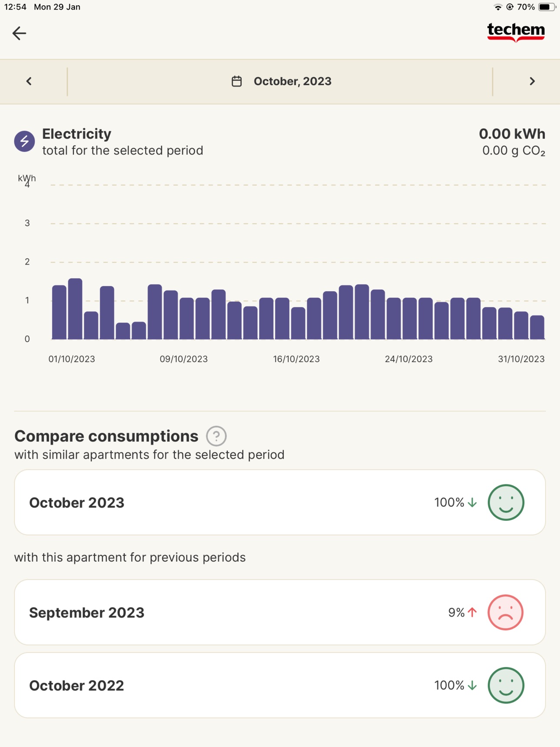Tap red sad face for September 2023
Viewport: 560px width, 747px height.
coord(506,612)
